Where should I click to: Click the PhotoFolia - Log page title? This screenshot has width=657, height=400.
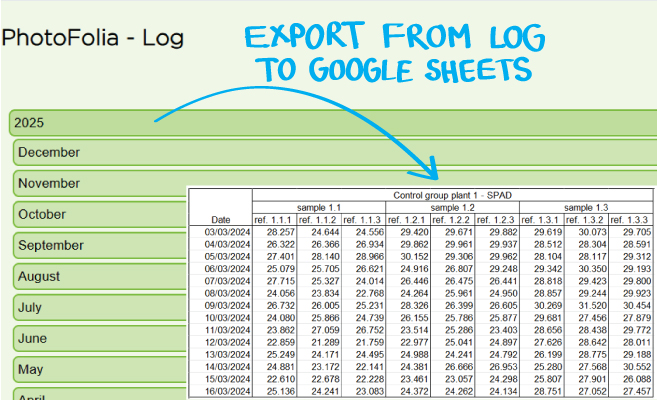coord(92,39)
